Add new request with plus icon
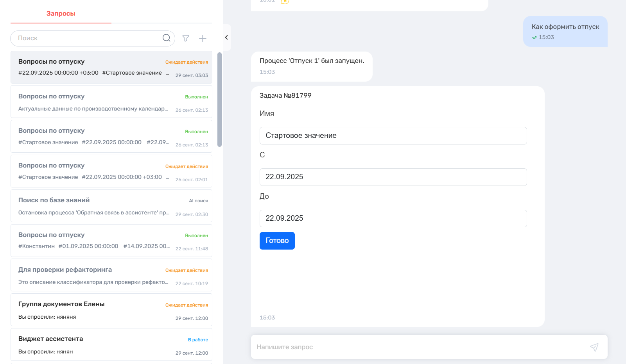The width and height of the screenshot is (626, 364). click(203, 38)
